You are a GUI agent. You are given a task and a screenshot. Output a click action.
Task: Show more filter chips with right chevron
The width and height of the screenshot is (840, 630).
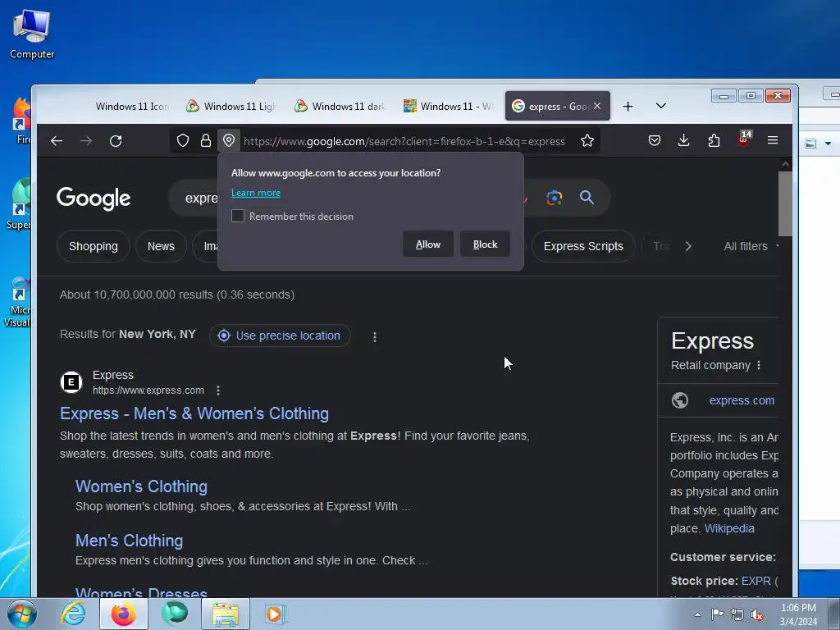pyautogui.click(x=688, y=246)
